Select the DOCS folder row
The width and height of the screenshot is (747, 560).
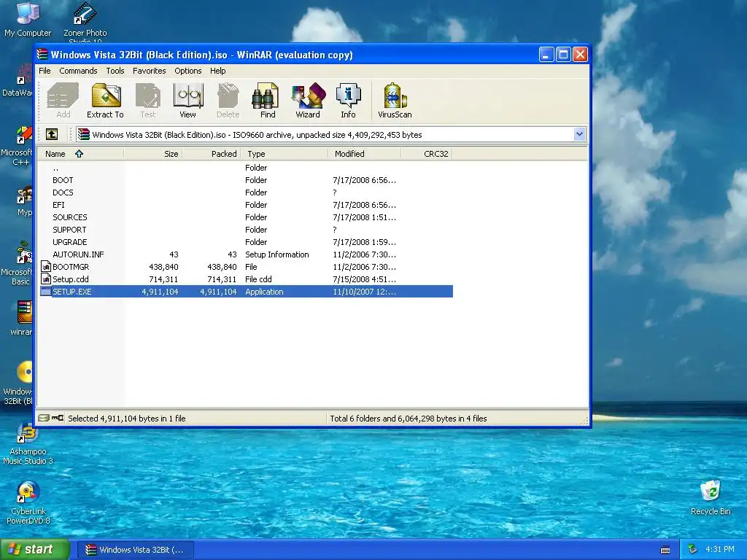(247, 192)
